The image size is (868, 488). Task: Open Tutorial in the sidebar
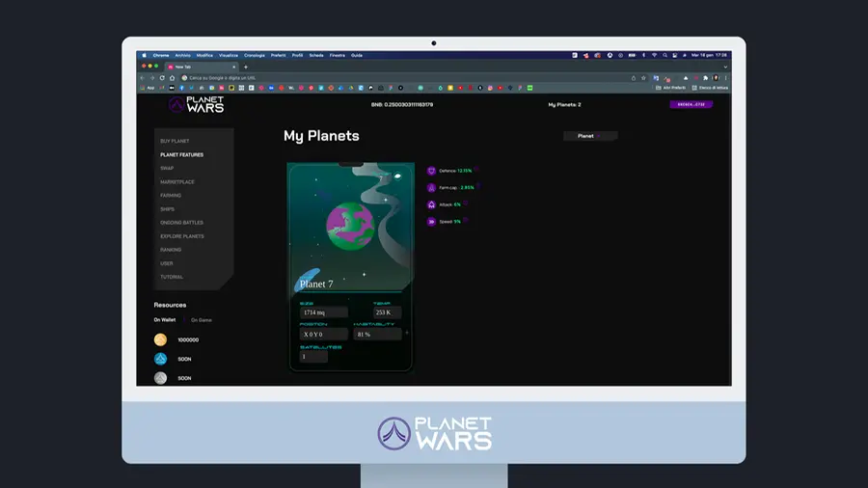pos(172,277)
